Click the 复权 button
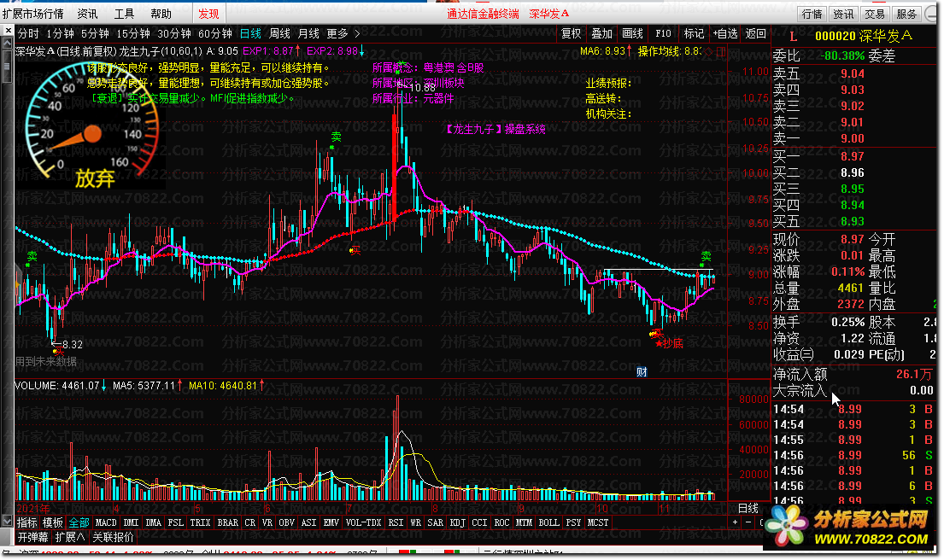The height and width of the screenshot is (560, 944). coord(571,33)
